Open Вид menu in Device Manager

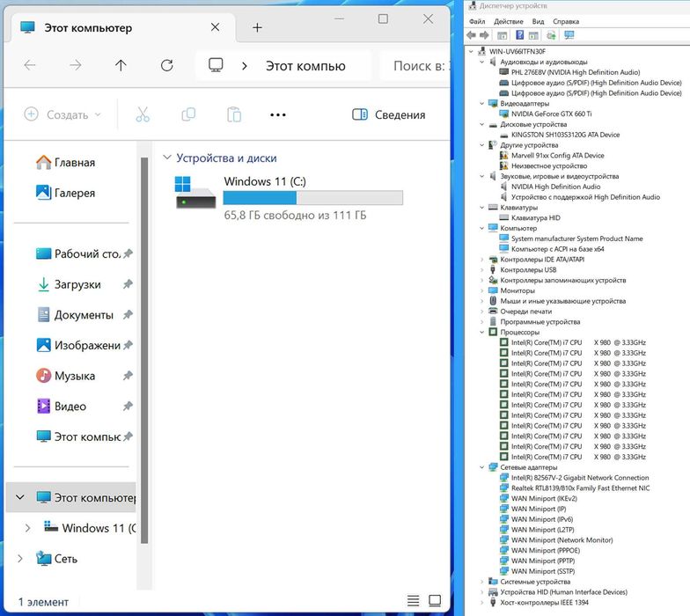tap(539, 21)
